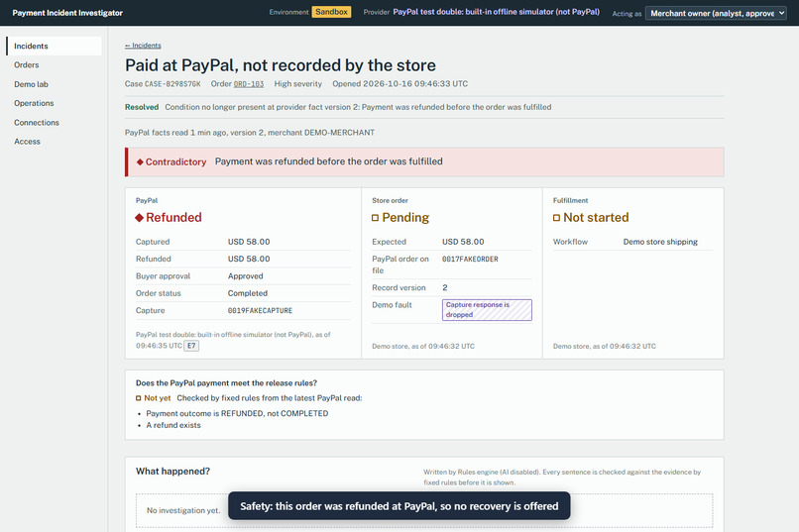799x532 pixels.
Task: Click the Safety refunded order toast message
Action: pyautogui.click(x=399, y=506)
